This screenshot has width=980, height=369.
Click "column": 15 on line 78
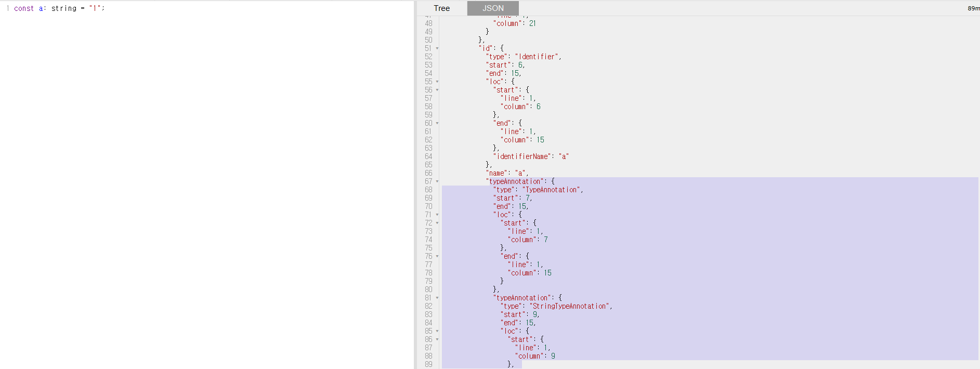pos(529,273)
